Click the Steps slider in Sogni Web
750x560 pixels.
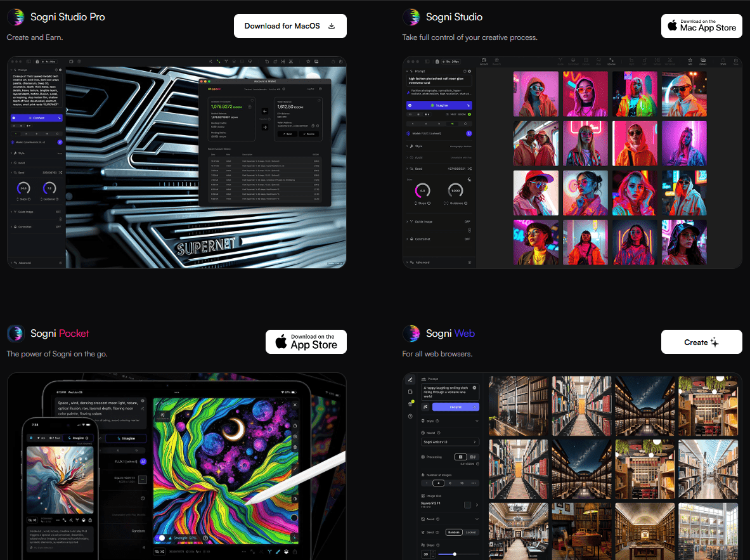coord(455,554)
